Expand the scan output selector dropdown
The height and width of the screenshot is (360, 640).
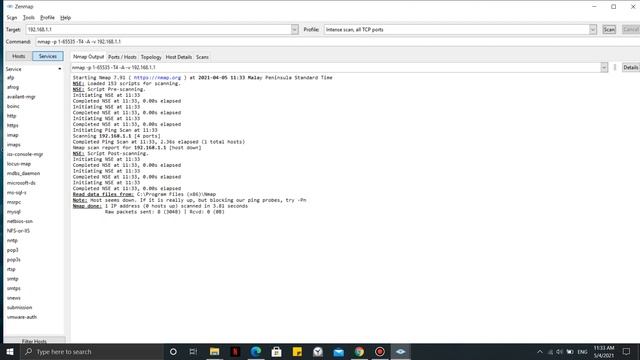pos(604,67)
